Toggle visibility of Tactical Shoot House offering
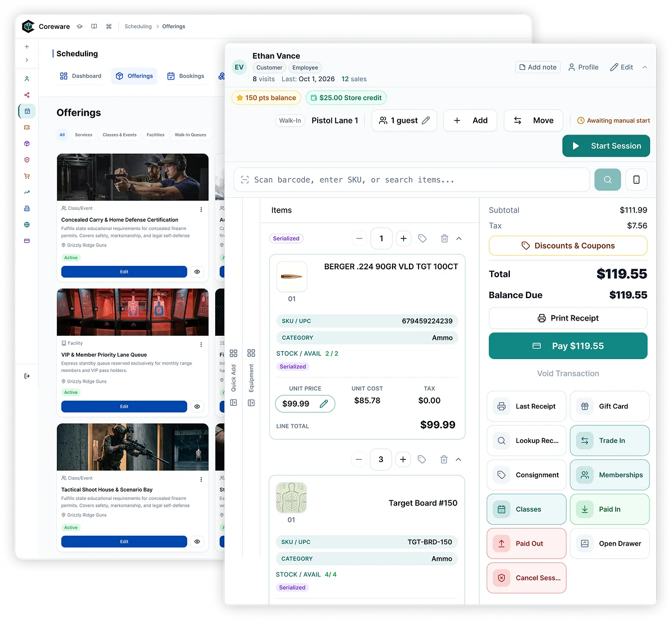Screen dimensions: 672x621 (x=197, y=542)
